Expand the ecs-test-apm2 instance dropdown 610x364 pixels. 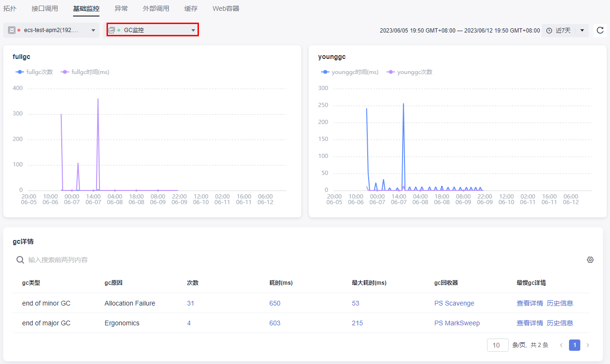(93, 30)
